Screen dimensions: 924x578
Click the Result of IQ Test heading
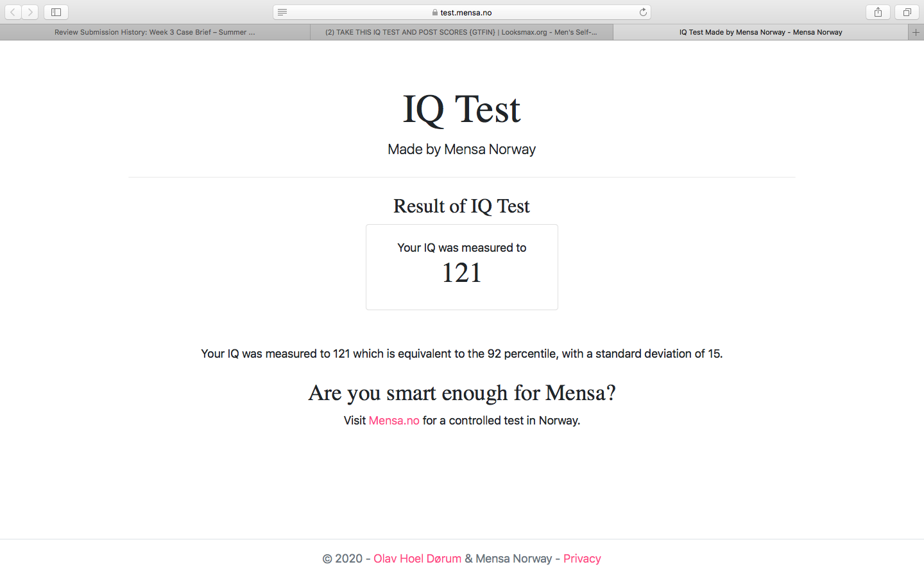462,206
